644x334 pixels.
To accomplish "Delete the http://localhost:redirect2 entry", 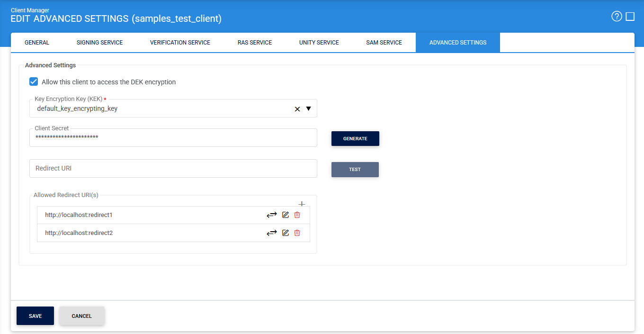I will (297, 233).
